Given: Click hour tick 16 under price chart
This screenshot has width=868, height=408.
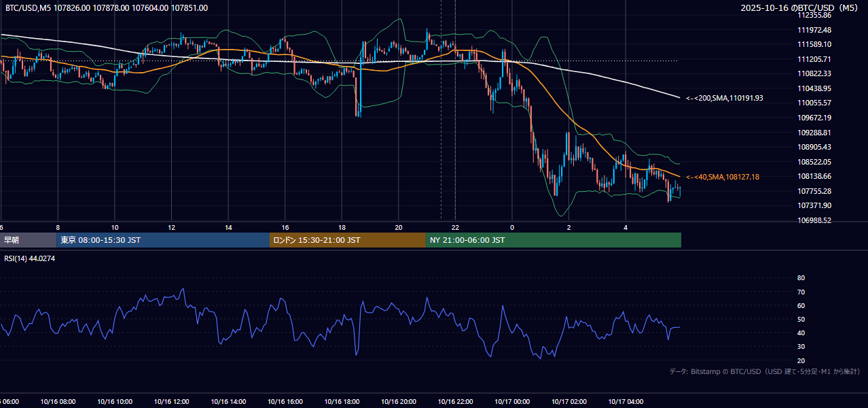Looking at the screenshot, I should click(285, 227).
